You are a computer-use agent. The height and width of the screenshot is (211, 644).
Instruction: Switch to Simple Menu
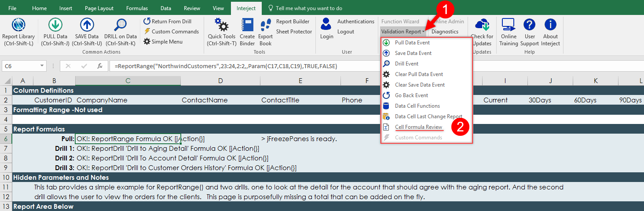pyautogui.click(x=163, y=42)
